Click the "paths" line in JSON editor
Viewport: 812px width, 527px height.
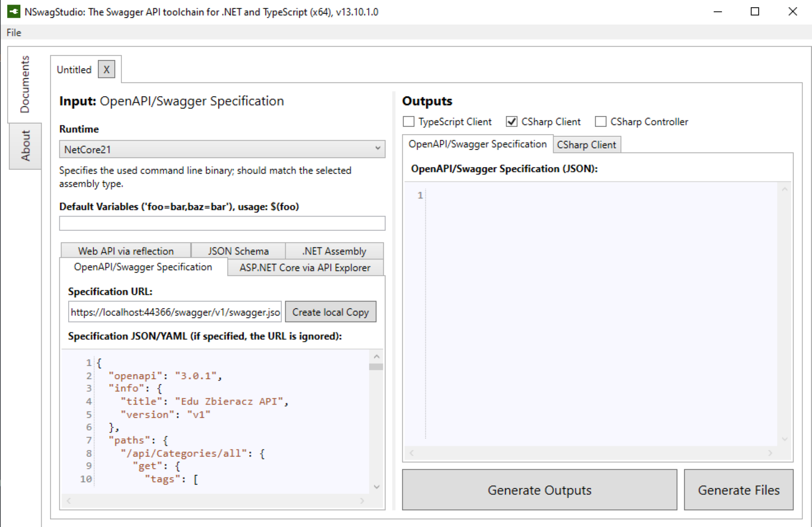tap(138, 440)
